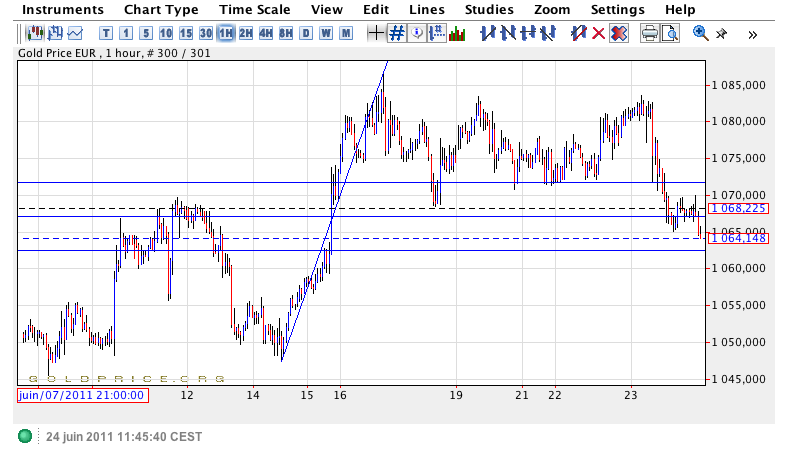Image resolution: width=785 pixels, height=449 pixels.
Task: Toggle the chart grid display
Action: [397, 33]
